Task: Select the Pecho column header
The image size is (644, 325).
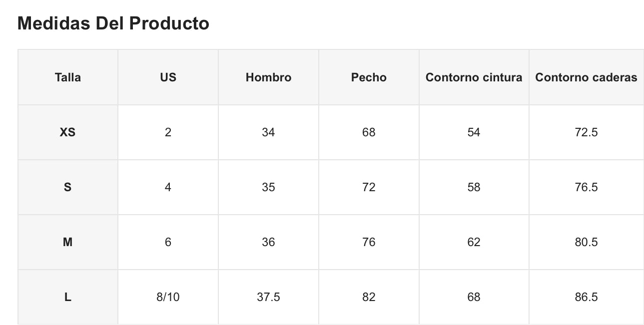Action: point(369,77)
